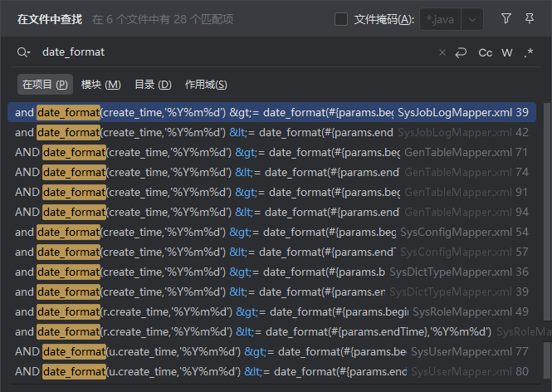552x392 pixels.
Task: Select result SysUserMapper.xml line 80
Action: [271, 371]
